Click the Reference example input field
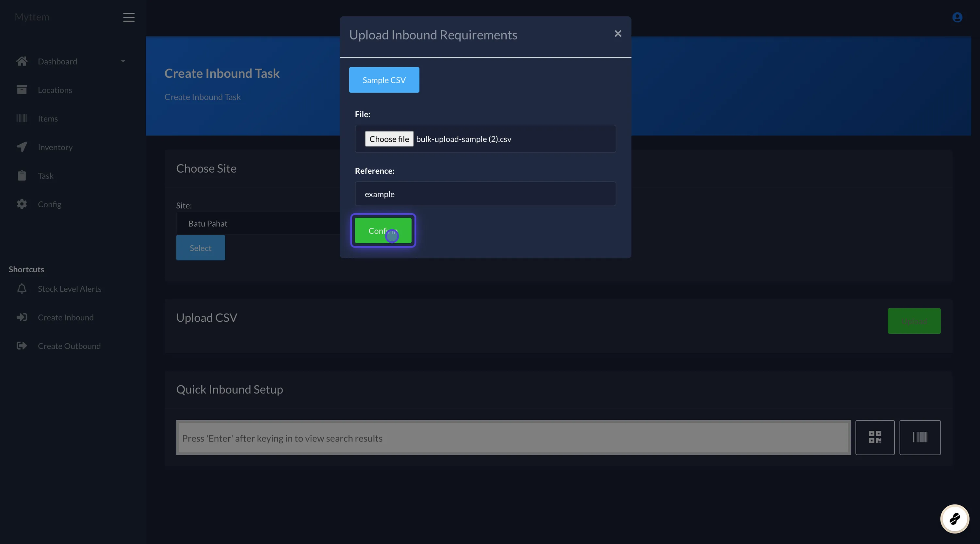Viewport: 980px width, 544px height. point(485,194)
